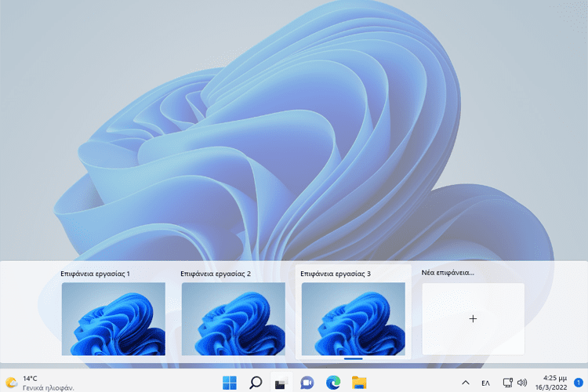Launch Microsoft Teams Chat icon
The image size is (588, 392).
307,383
